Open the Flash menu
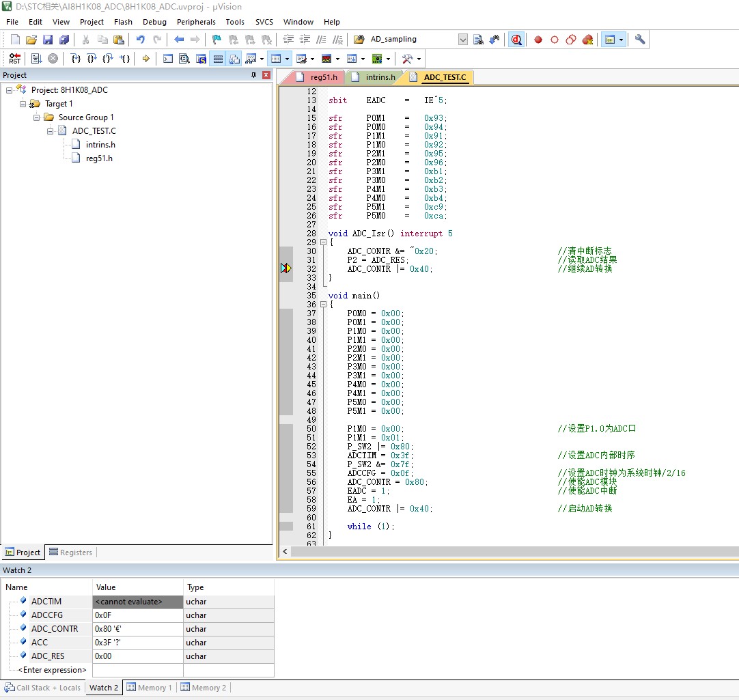Screen dimensions: 739x700 [x=123, y=22]
